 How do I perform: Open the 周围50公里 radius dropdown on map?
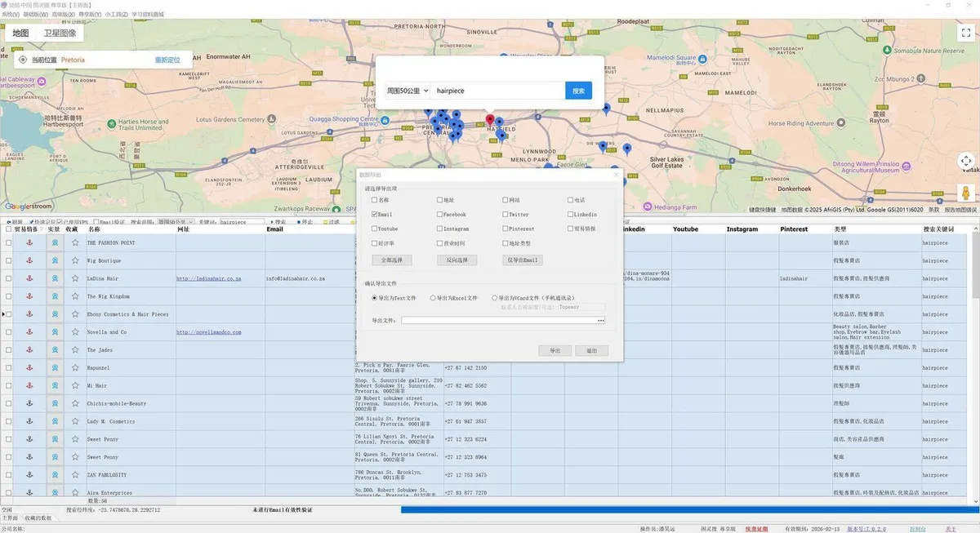(x=408, y=91)
